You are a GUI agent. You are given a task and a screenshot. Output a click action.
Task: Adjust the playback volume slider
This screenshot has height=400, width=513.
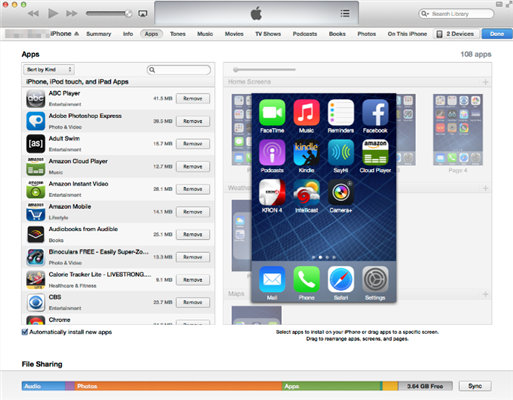pyautogui.click(x=109, y=13)
